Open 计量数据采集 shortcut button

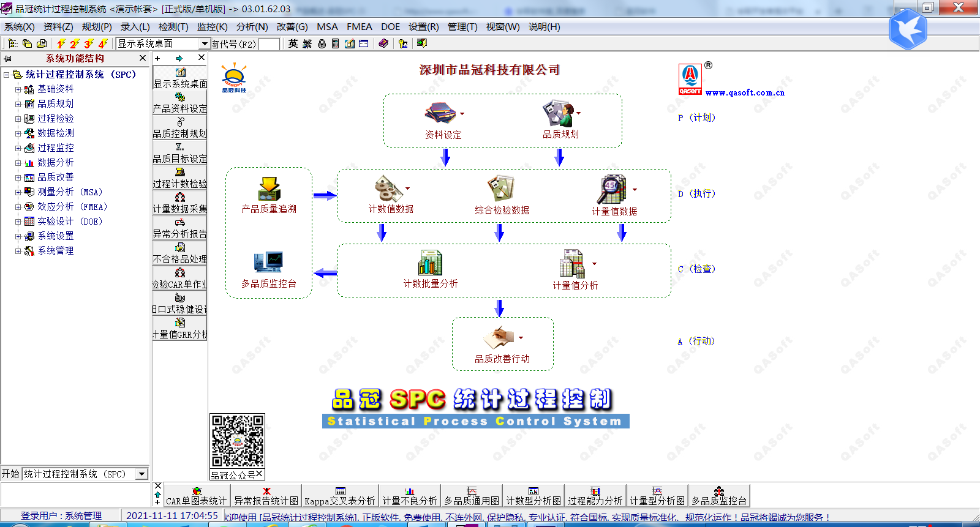[180, 203]
